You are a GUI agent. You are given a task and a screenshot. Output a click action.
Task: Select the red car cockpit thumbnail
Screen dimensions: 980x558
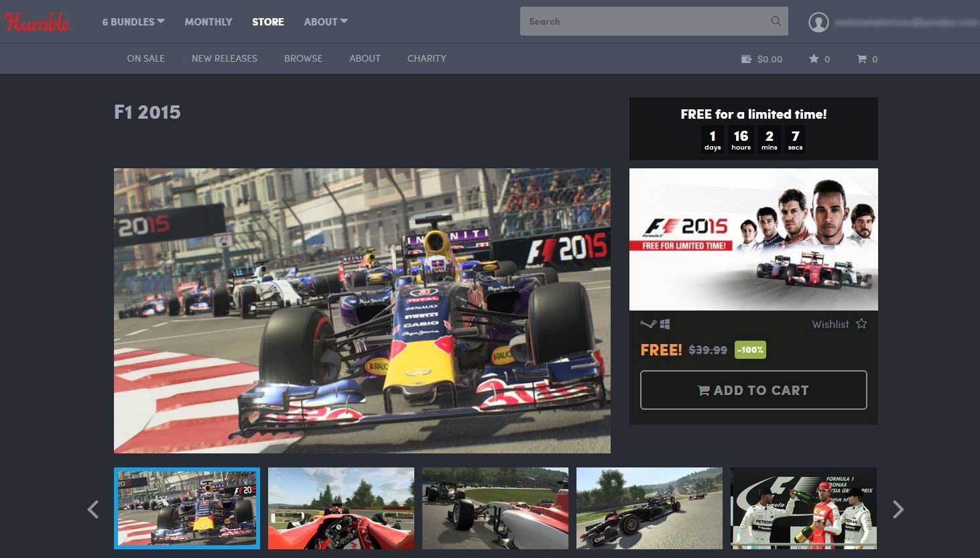341,508
